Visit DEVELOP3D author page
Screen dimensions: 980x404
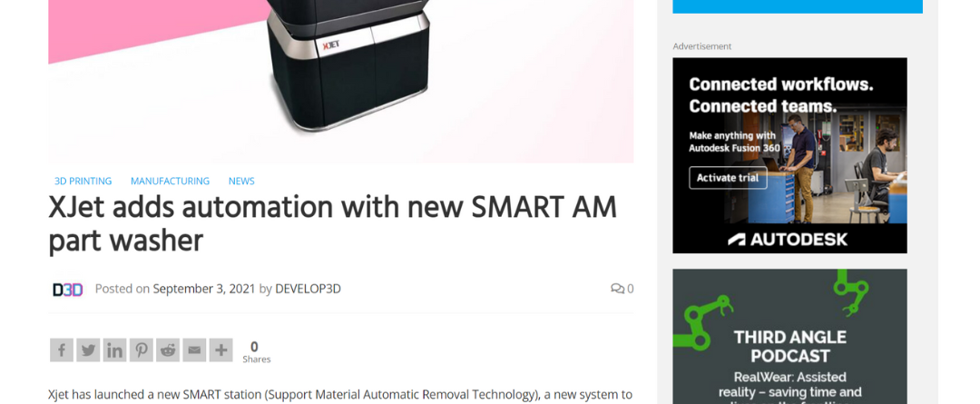(309, 289)
